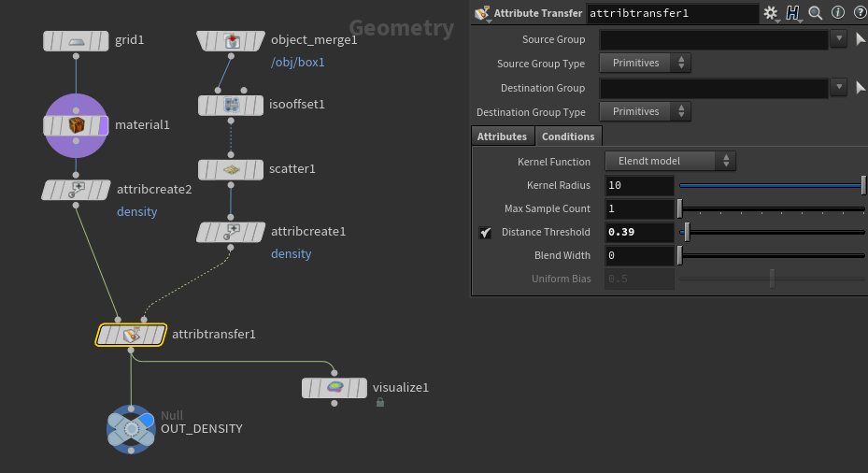Select the visualize1 node icon

click(x=334, y=388)
